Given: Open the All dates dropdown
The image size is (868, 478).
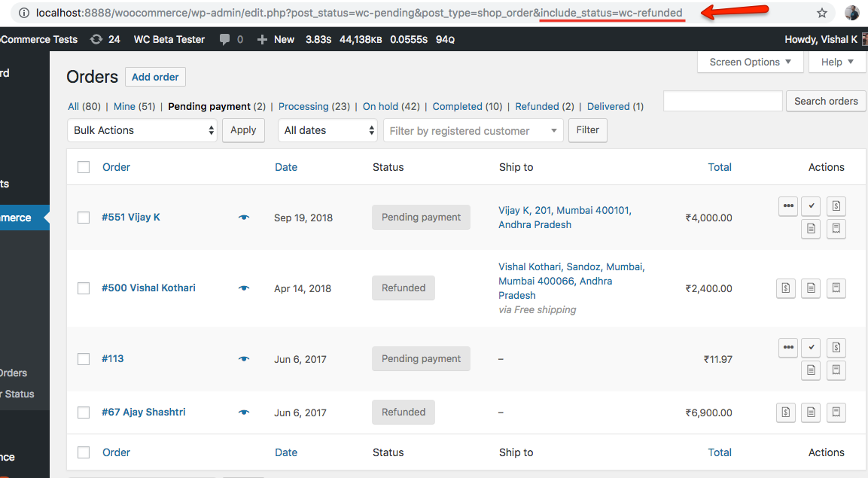Looking at the screenshot, I should [x=327, y=130].
